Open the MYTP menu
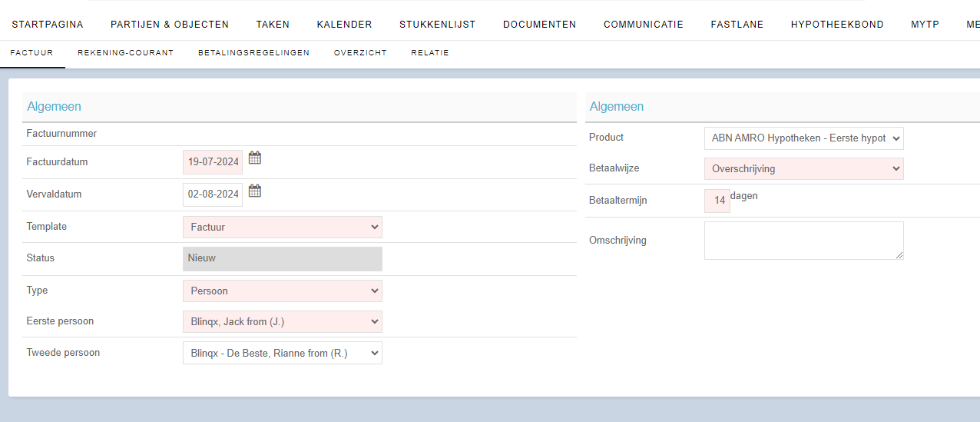 pyautogui.click(x=925, y=25)
